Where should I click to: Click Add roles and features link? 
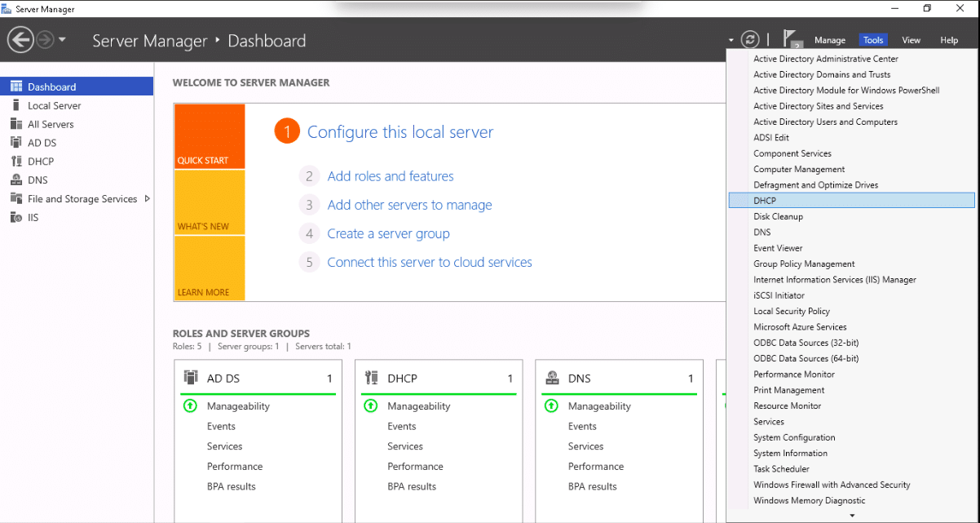tap(391, 176)
